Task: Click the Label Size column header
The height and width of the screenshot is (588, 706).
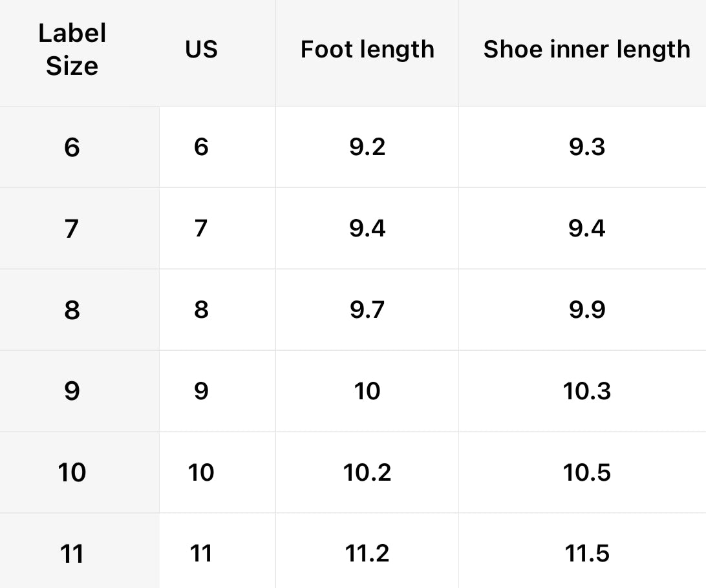Action: point(72,50)
